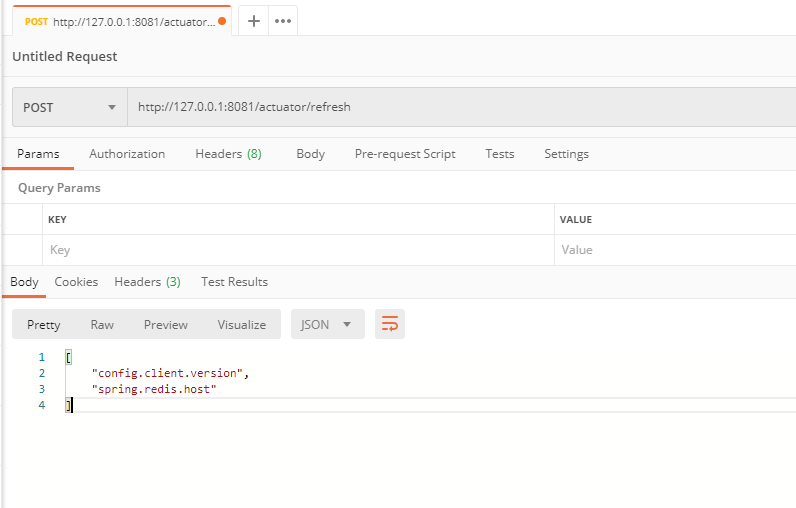Open the request Settings tab
This screenshot has height=508, width=796.
(x=567, y=154)
